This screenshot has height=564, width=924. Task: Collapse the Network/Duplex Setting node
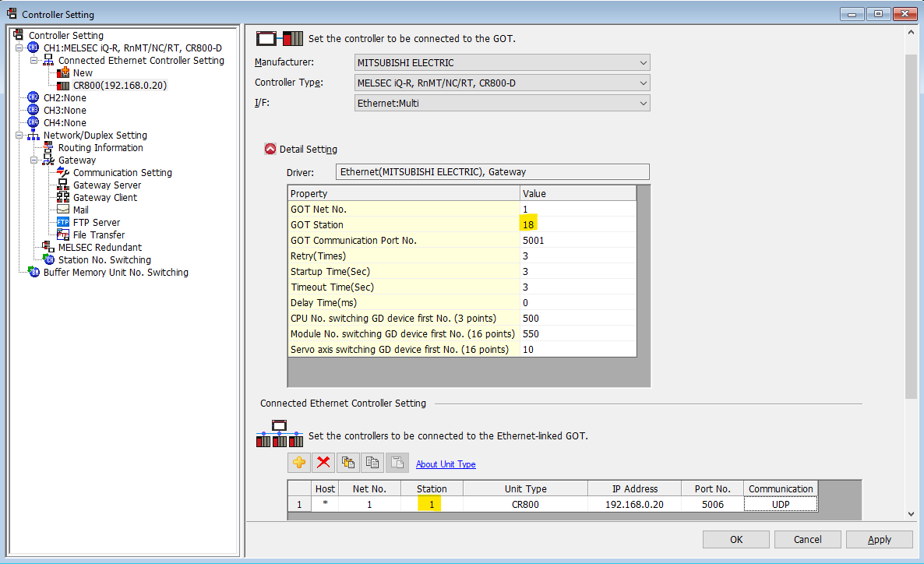[19, 136]
